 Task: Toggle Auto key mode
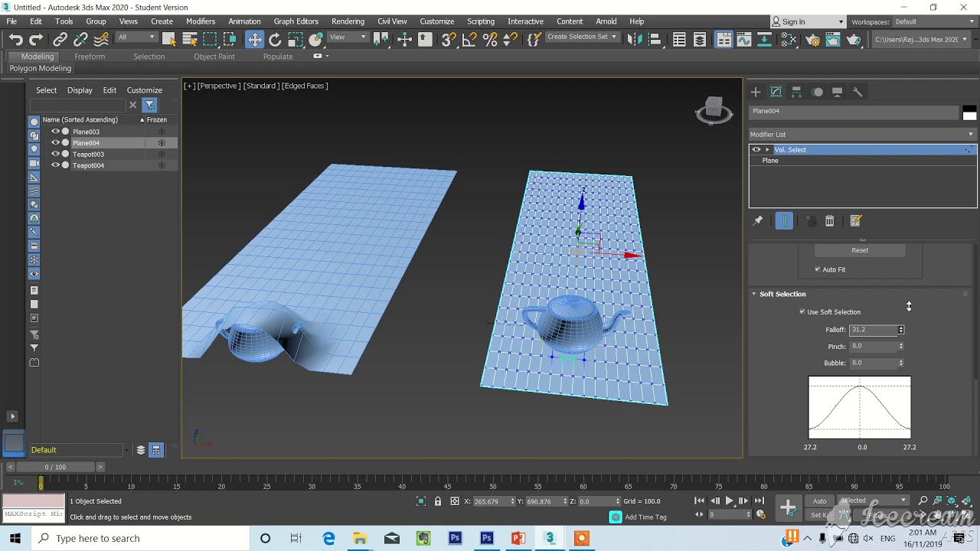pyautogui.click(x=820, y=500)
